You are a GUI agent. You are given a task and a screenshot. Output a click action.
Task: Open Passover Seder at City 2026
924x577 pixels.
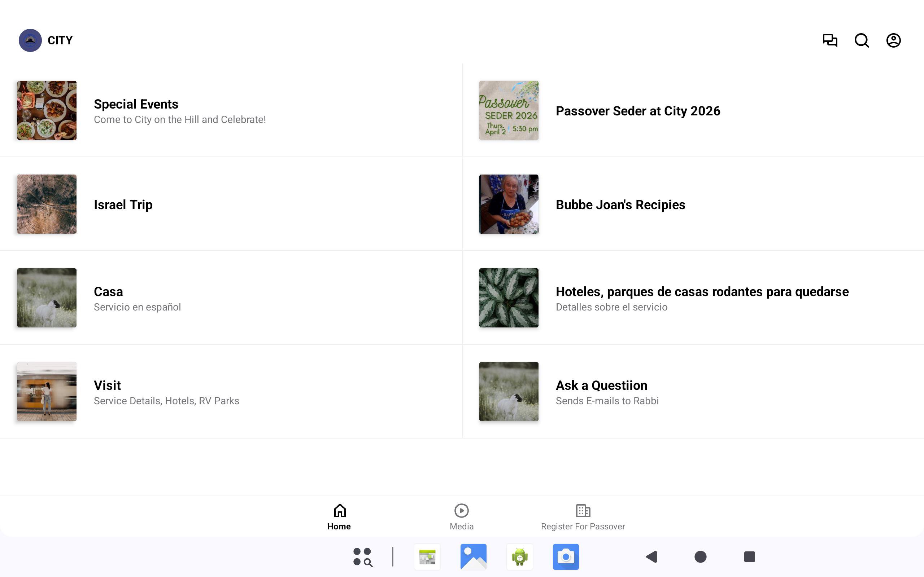click(638, 111)
